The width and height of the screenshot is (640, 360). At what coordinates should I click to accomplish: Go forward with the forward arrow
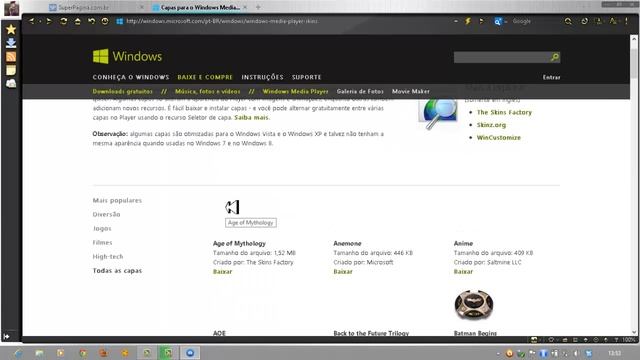point(49,21)
